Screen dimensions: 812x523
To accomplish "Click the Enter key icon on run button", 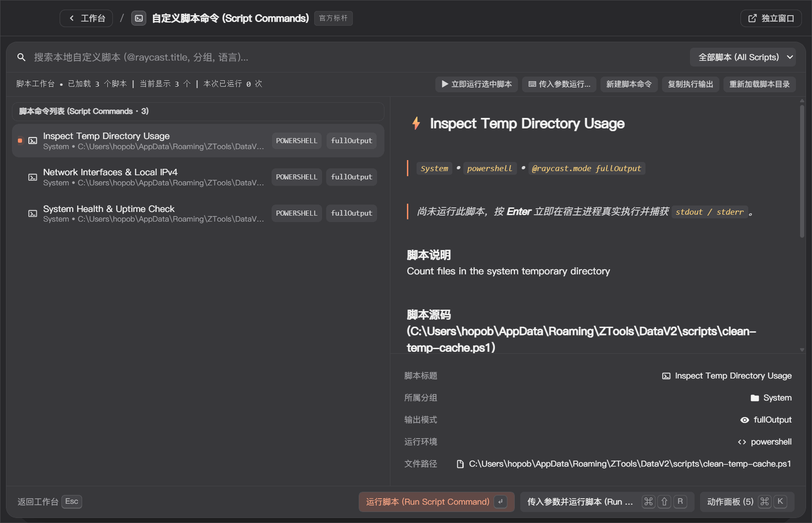I will click(501, 501).
